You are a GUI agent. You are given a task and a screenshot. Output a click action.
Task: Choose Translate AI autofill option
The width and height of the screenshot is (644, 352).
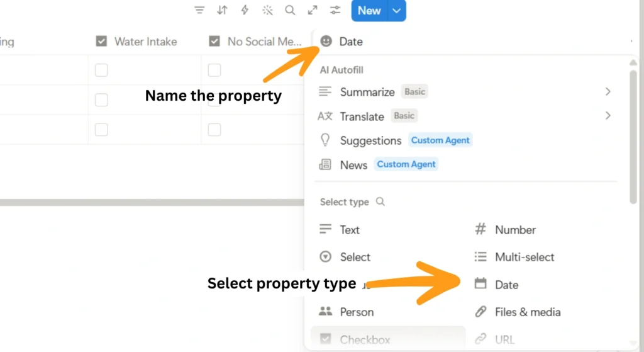pyautogui.click(x=465, y=116)
